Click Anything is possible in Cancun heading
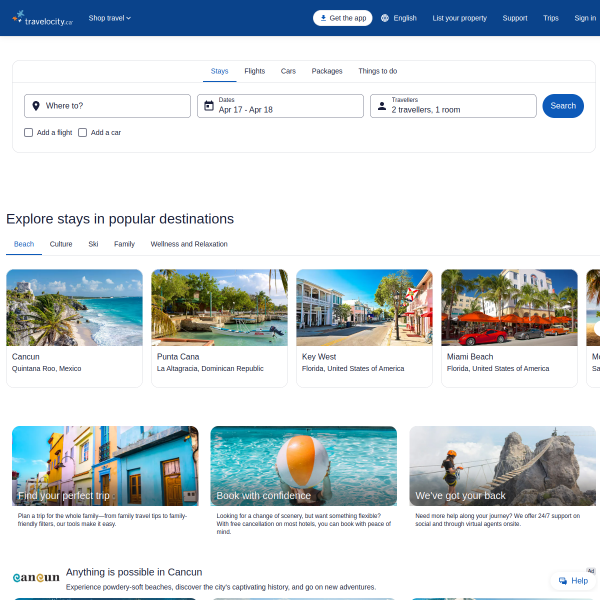600x600 pixels. [x=134, y=572]
